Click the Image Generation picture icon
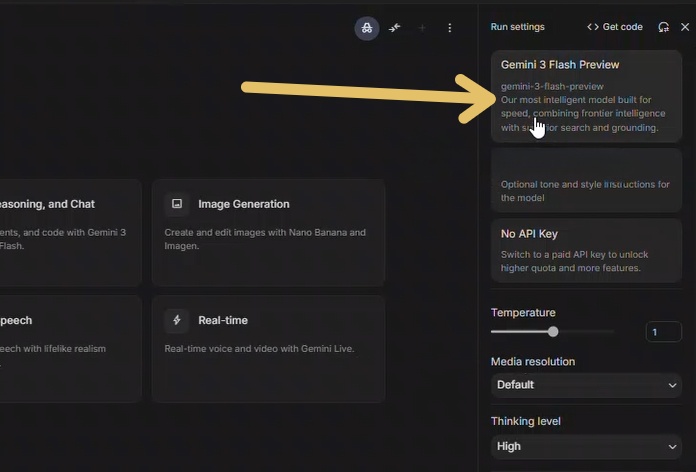The image size is (696, 472). point(177,204)
